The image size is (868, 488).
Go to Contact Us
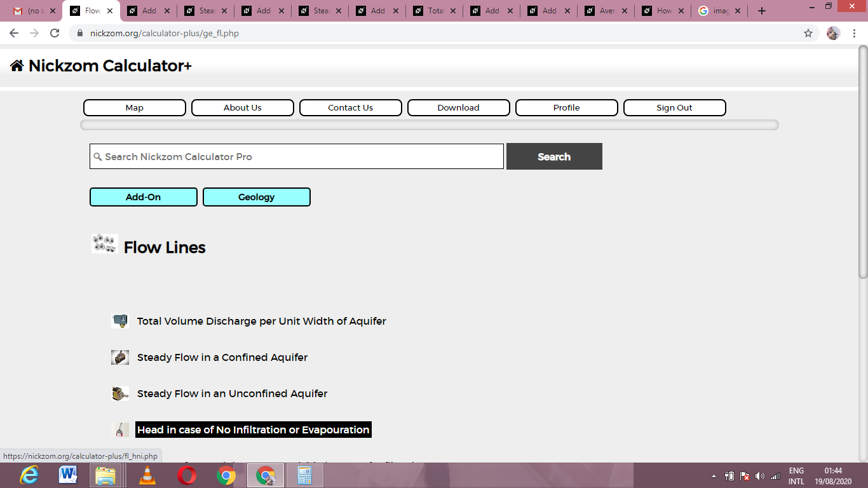(351, 108)
